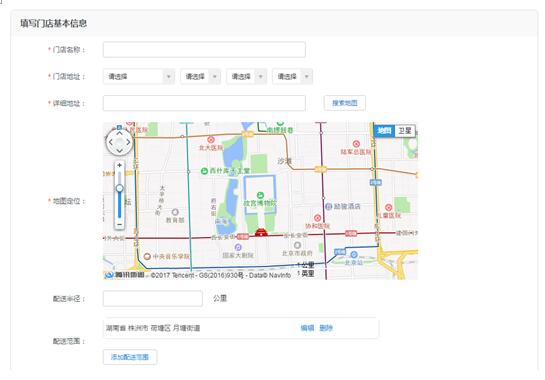Zoom out with the map minus button
The width and height of the screenshot is (545, 380).
(x=120, y=225)
